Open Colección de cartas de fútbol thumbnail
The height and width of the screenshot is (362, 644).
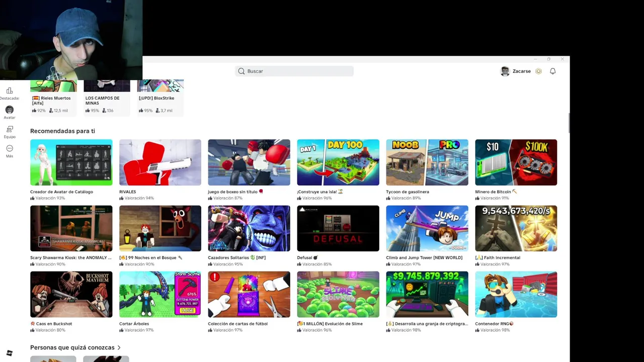coord(249,295)
